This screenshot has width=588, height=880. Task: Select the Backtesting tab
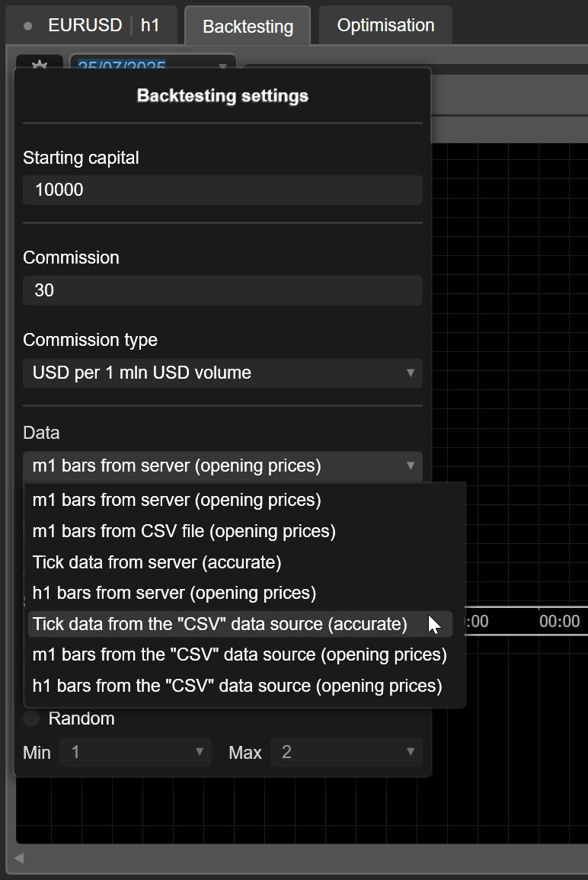pos(248,27)
